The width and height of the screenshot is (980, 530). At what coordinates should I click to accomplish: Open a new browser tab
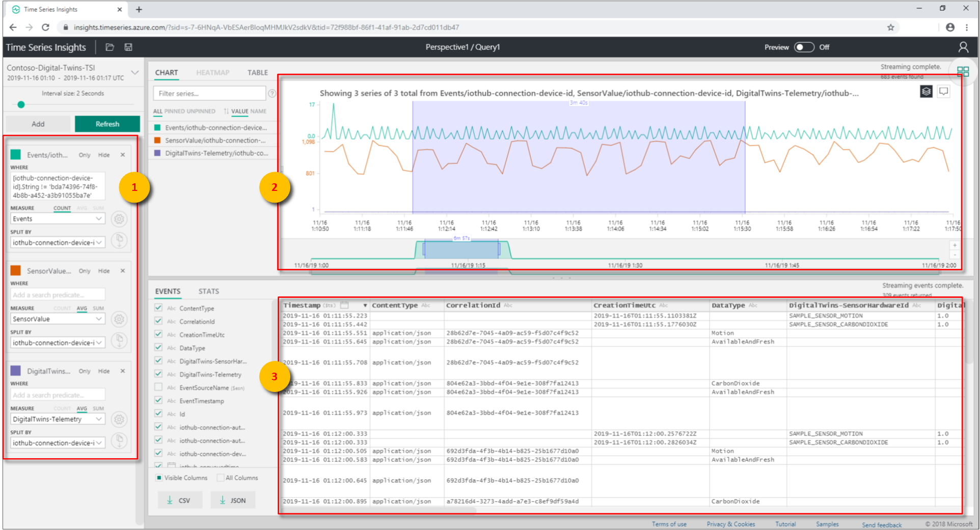click(x=139, y=10)
